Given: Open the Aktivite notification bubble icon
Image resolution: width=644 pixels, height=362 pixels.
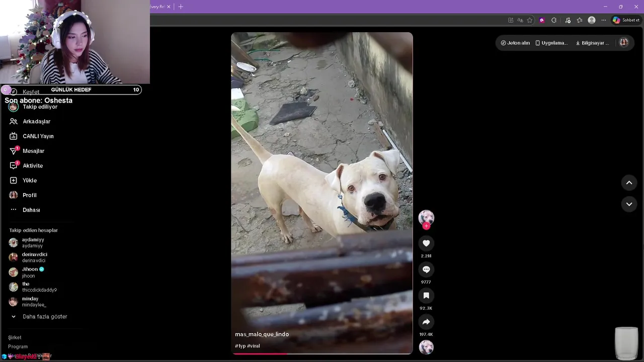Looking at the screenshot, I should [14, 165].
